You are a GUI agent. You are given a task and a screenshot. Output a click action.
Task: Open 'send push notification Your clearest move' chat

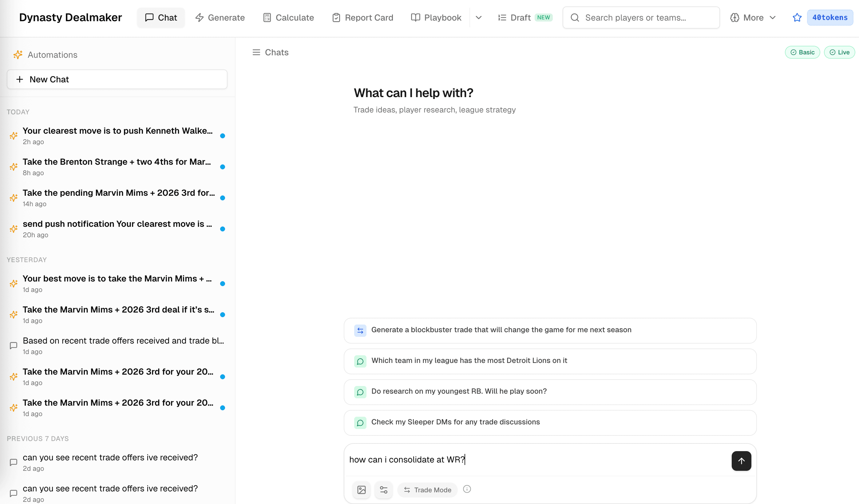(x=117, y=229)
